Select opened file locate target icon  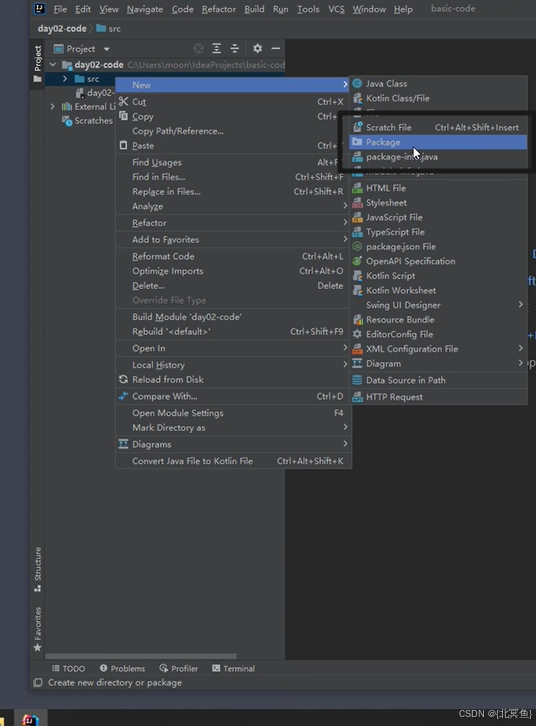[x=198, y=49]
